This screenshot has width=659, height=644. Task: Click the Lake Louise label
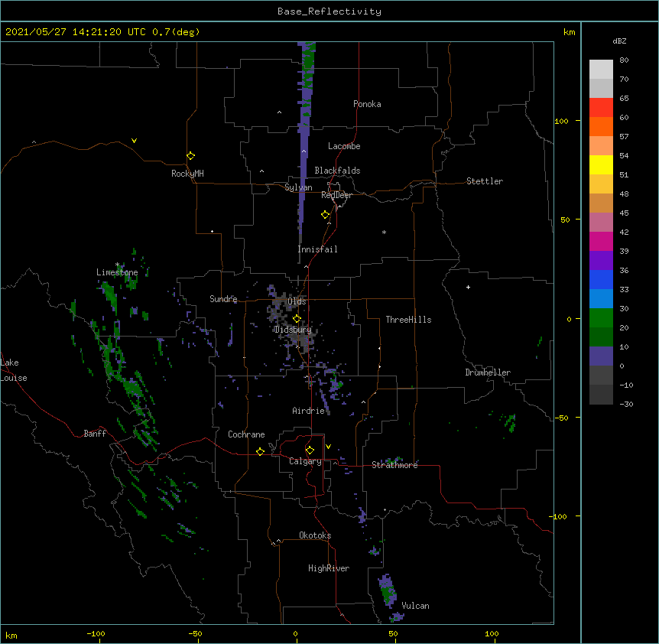[x=14, y=370]
